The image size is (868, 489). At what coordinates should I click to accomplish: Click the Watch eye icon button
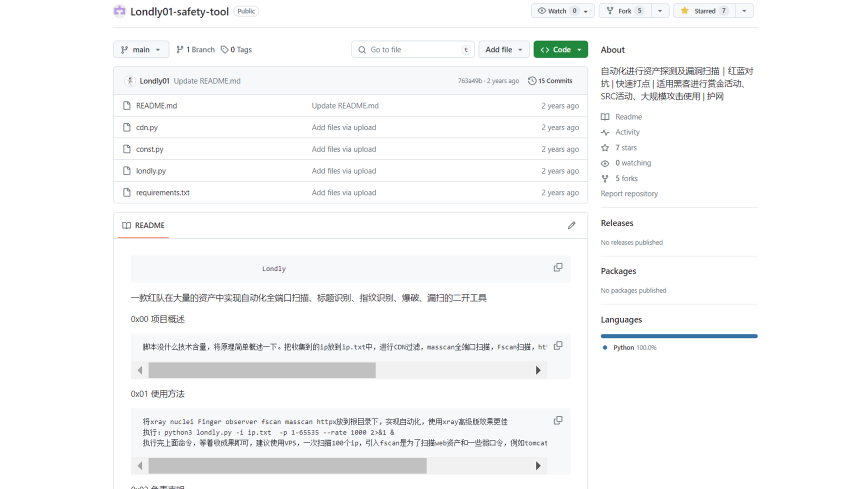tap(557, 11)
